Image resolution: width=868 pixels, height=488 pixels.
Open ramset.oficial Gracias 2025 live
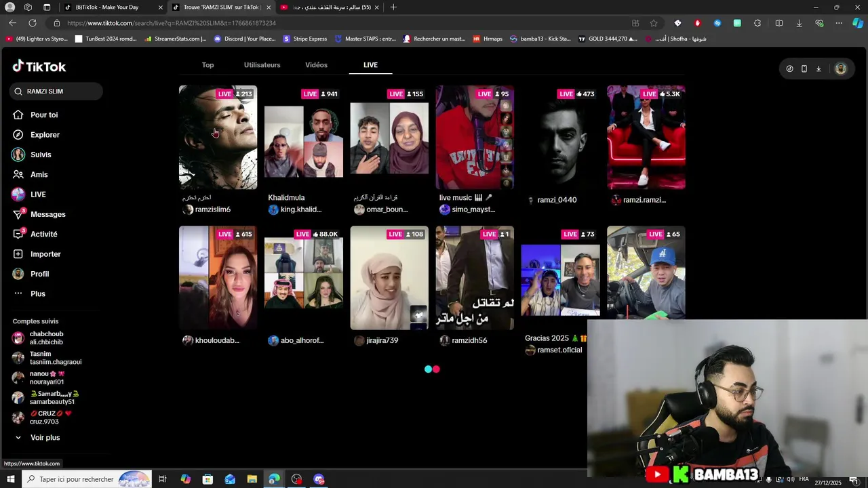(x=560, y=278)
